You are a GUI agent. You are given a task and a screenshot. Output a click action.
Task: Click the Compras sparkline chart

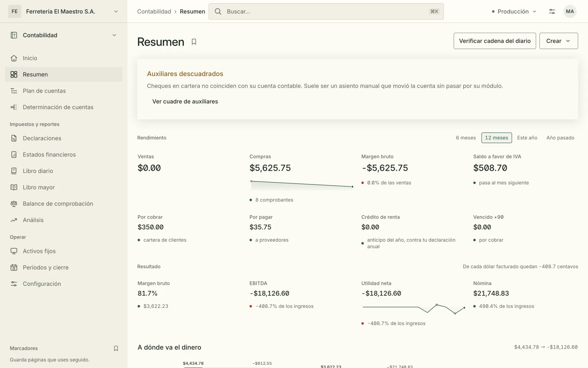[x=301, y=185]
